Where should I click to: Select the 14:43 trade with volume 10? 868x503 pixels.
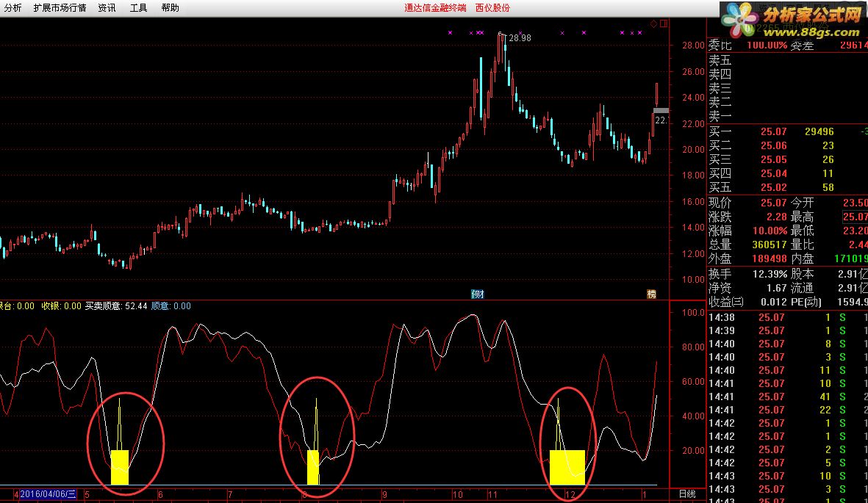point(788,476)
